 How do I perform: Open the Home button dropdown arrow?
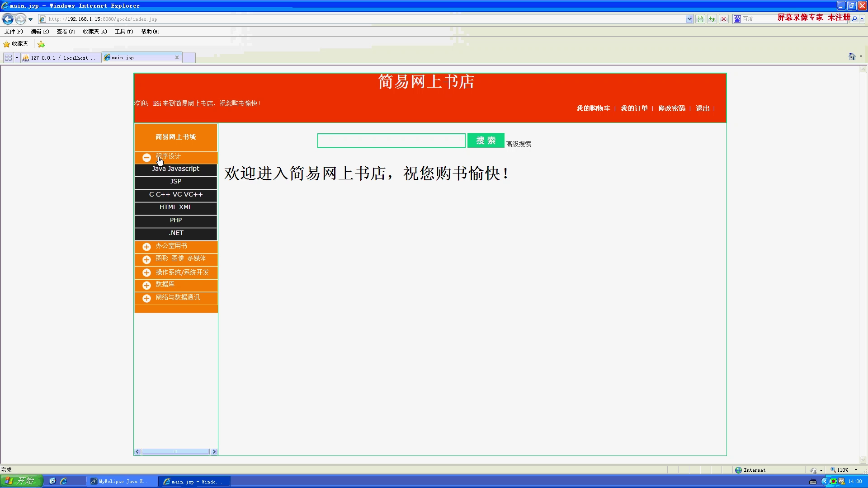[861, 56]
